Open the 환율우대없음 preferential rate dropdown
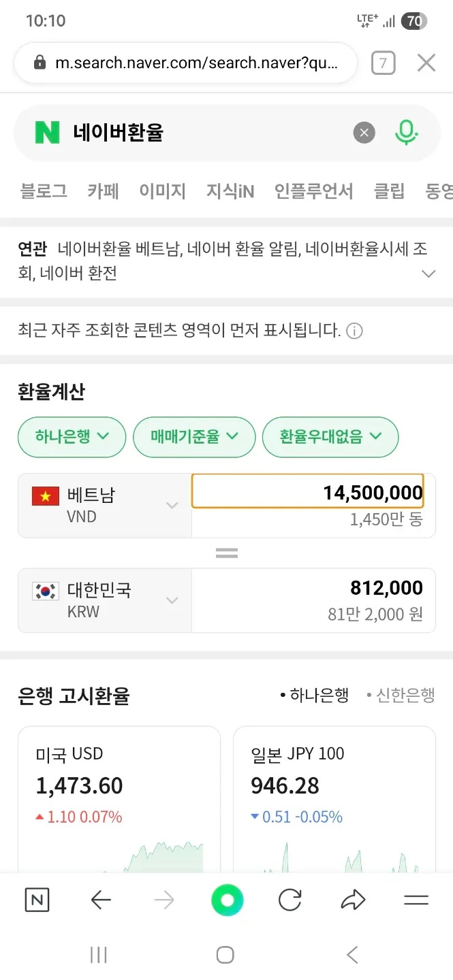This screenshot has width=453, height=980. click(330, 436)
